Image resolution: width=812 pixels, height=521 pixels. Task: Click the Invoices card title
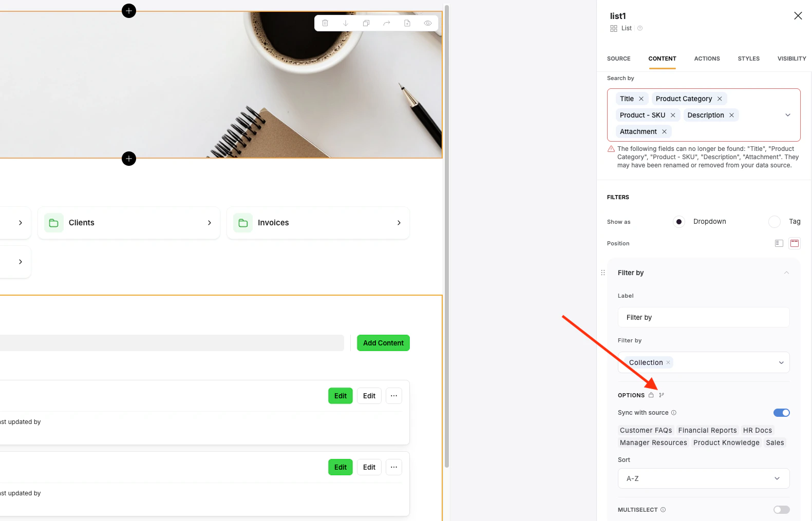[x=273, y=223]
